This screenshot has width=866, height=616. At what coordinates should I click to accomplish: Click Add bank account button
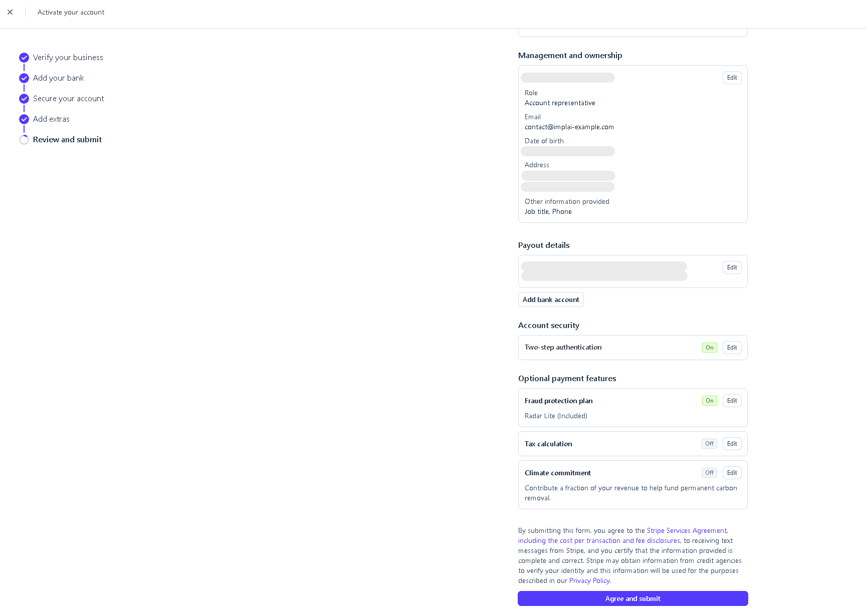[x=551, y=299]
